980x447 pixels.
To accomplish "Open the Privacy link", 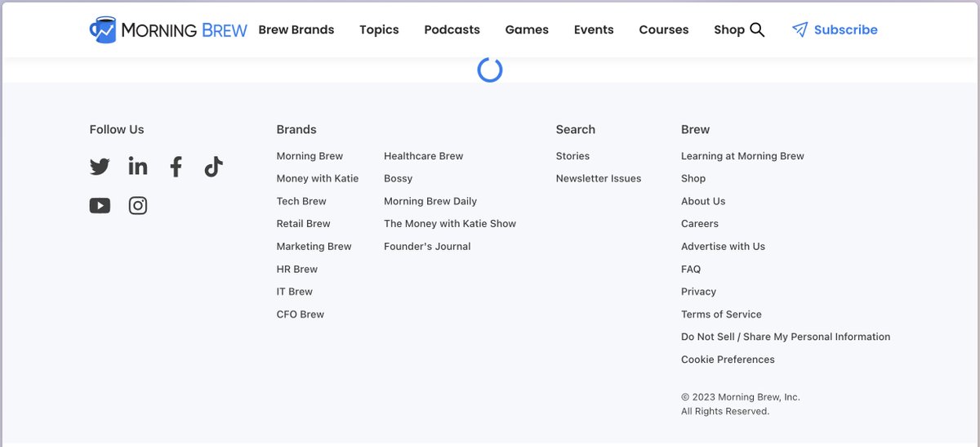I will click(698, 292).
